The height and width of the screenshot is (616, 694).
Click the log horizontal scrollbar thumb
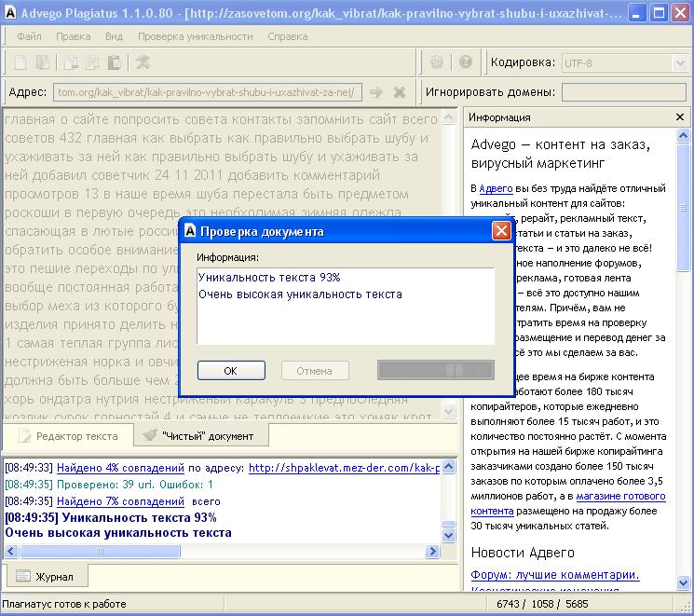click(x=100, y=552)
